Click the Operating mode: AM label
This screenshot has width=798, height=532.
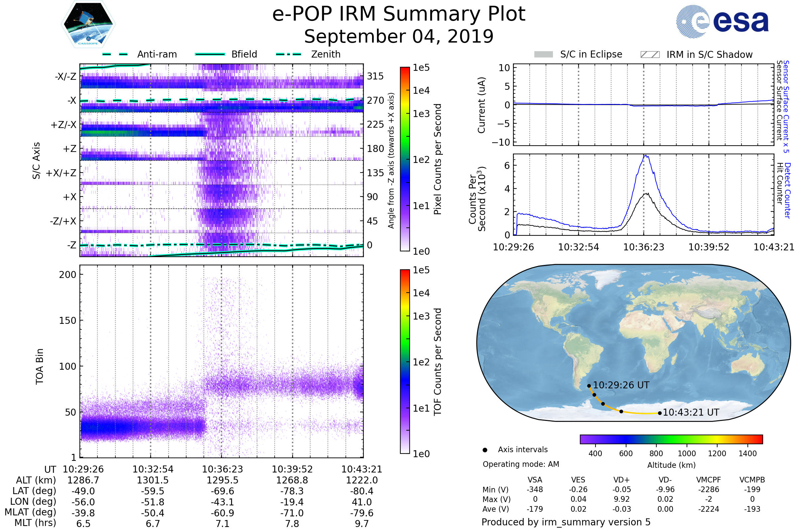(521, 464)
